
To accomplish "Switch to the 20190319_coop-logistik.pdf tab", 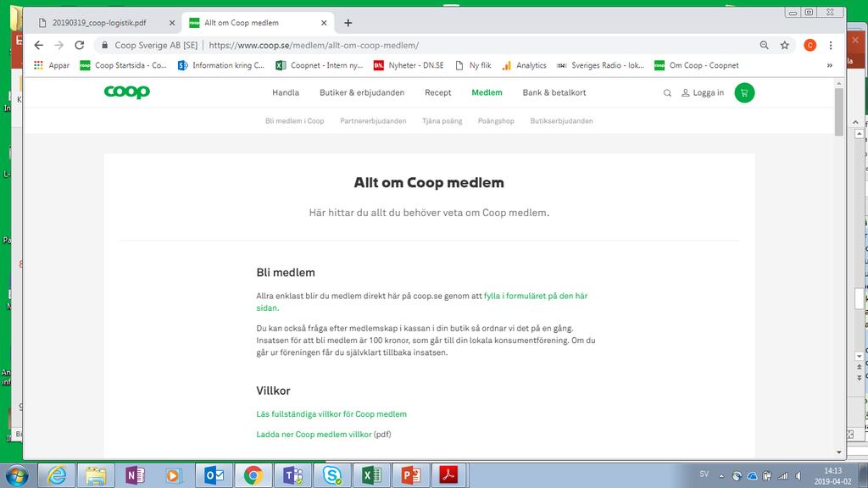I will pyautogui.click(x=100, y=23).
